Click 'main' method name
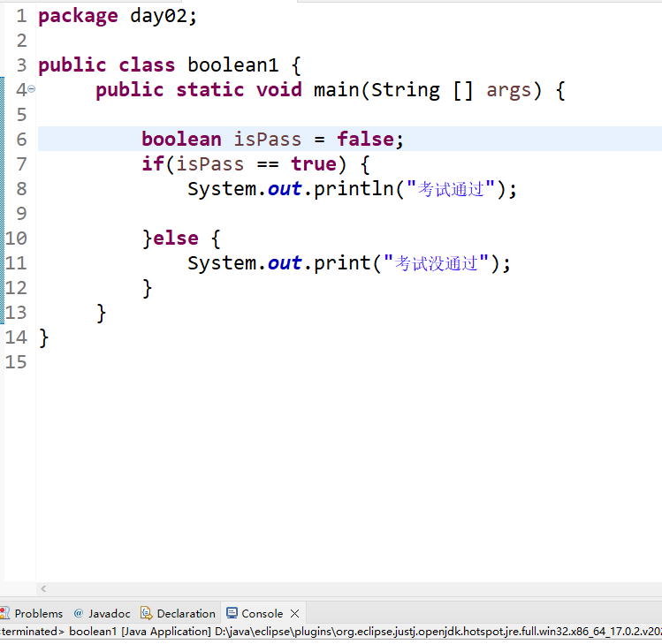662x644 pixels. click(x=336, y=90)
